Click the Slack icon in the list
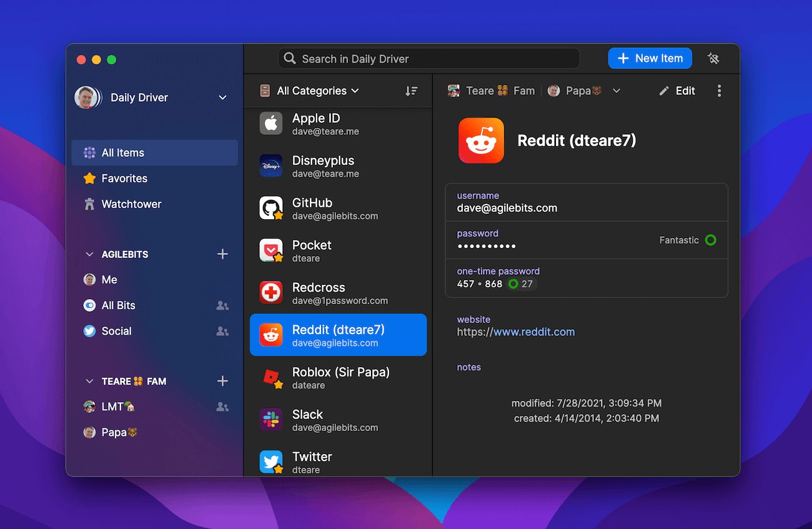The width and height of the screenshot is (812, 529). (x=270, y=420)
